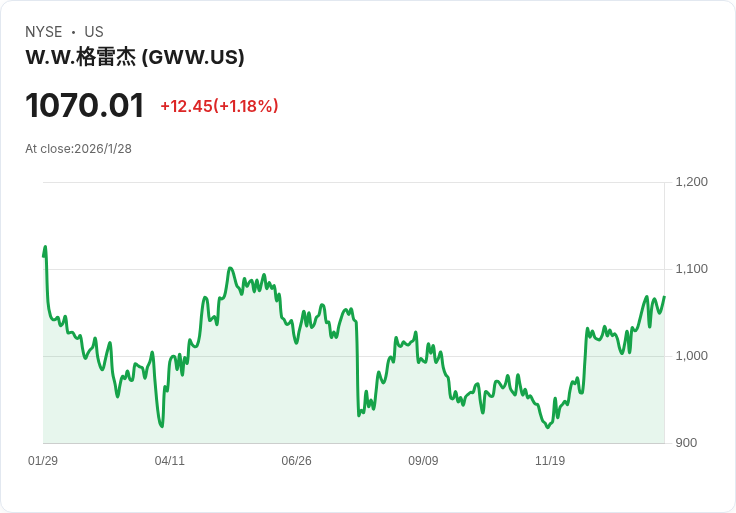Click the latest endpoint of the price line
This screenshot has width=736, height=513.
pos(664,297)
